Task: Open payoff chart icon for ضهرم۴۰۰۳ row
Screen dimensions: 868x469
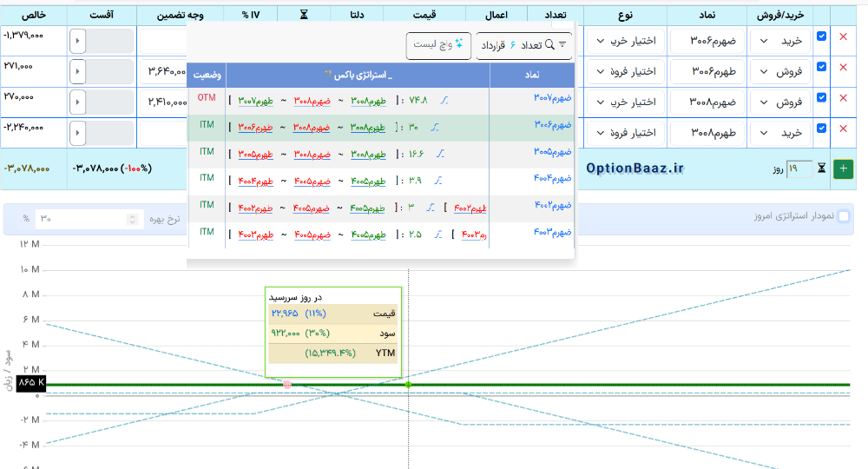Action: click(x=437, y=234)
